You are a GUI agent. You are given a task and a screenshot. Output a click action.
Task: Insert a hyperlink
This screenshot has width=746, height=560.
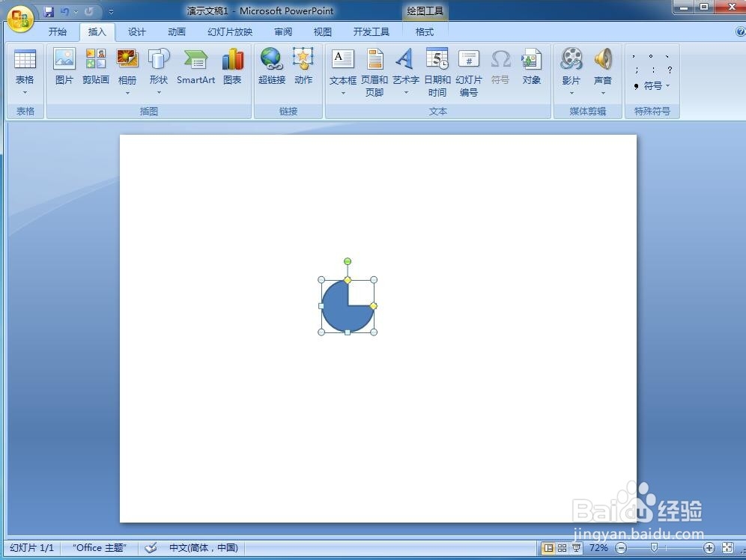[x=271, y=67]
